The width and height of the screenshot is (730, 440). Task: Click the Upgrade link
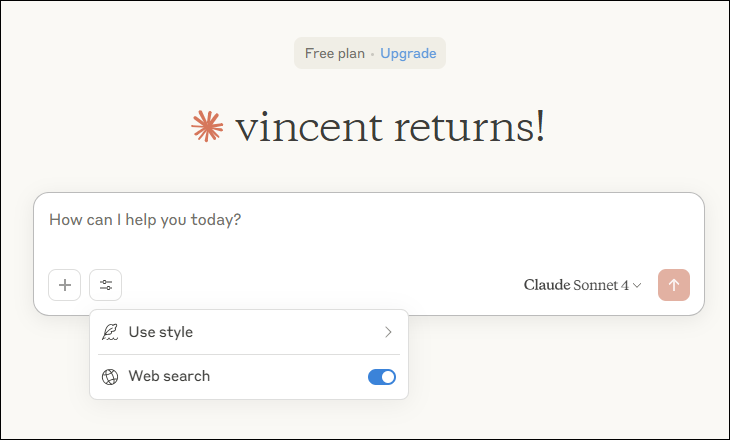(x=408, y=54)
